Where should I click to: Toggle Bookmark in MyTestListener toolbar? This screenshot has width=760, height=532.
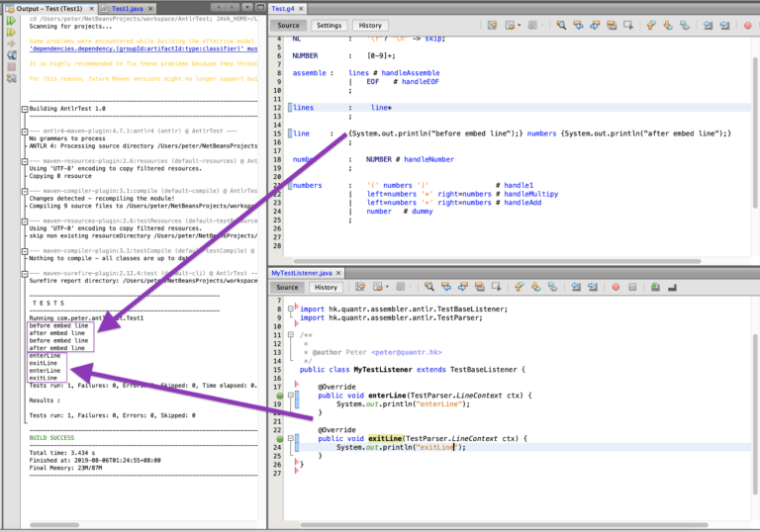pyautogui.click(x=552, y=287)
